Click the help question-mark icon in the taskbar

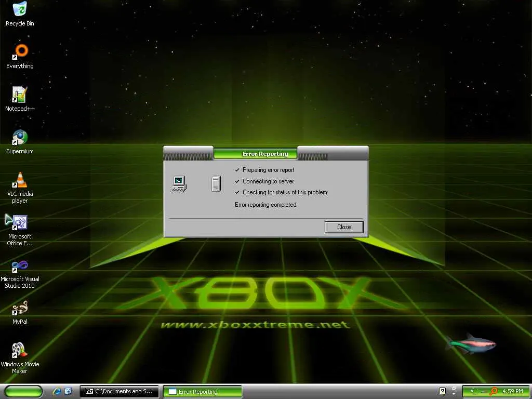tap(442, 391)
